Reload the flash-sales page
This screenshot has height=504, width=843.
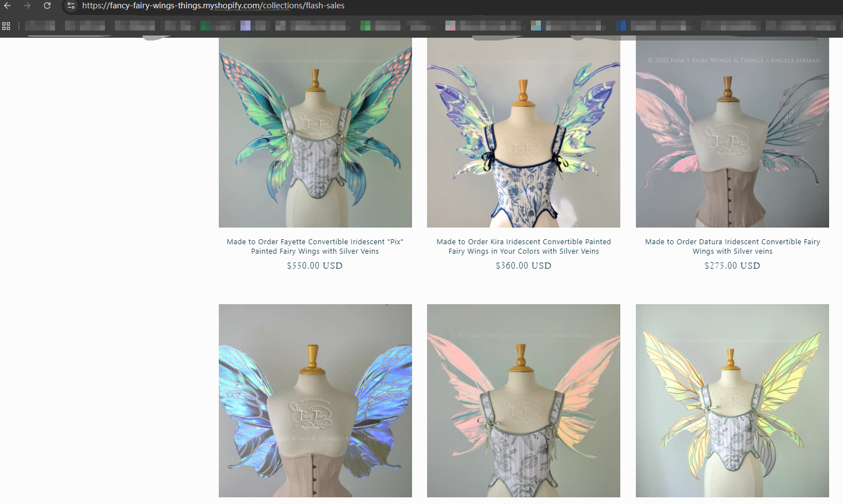coord(47,6)
